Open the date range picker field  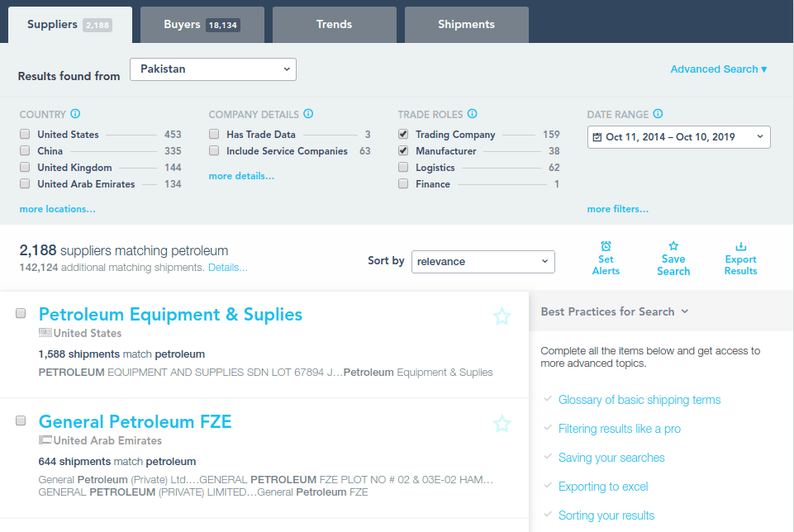[x=678, y=137]
